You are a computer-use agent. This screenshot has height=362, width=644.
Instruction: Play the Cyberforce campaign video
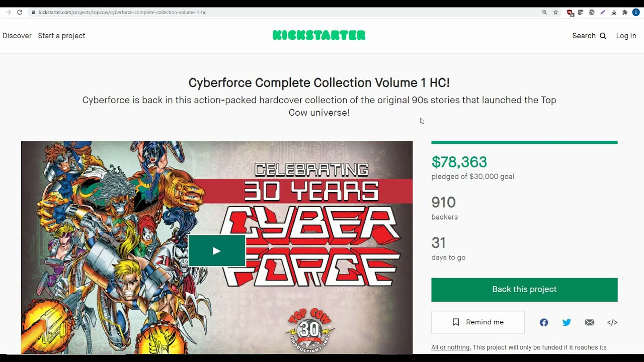tap(216, 251)
